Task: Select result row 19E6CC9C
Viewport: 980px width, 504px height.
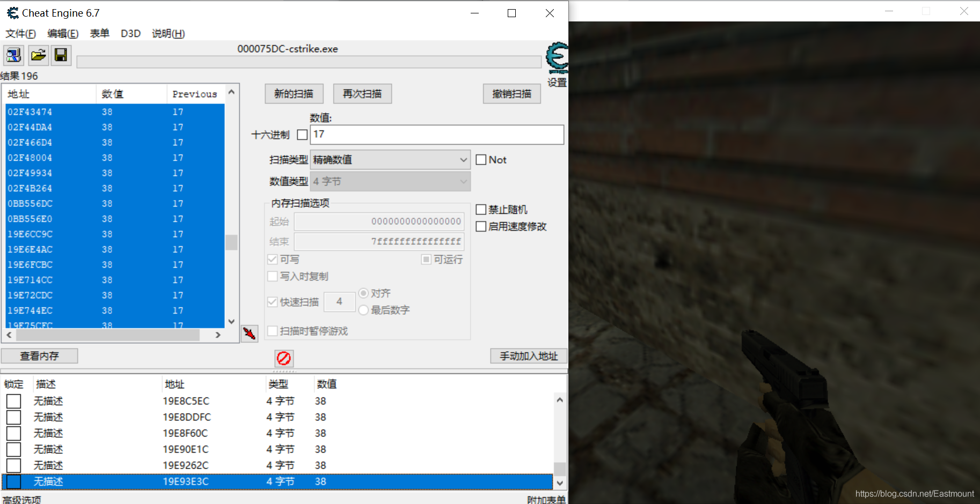Action: click(115, 234)
